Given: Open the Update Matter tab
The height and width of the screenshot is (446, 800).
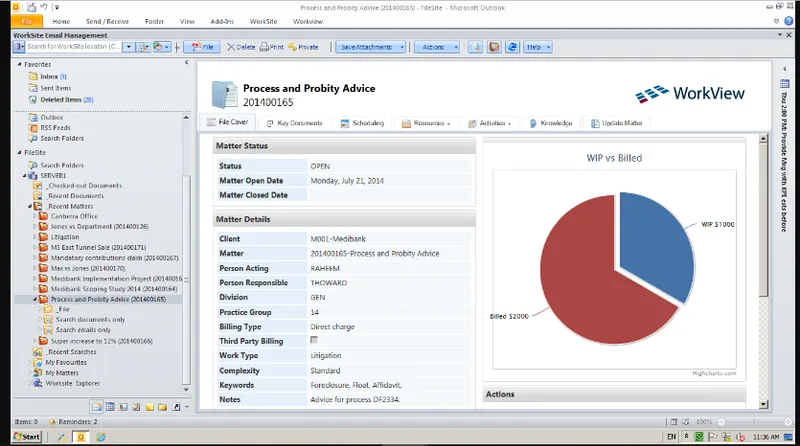Looking at the screenshot, I should [616, 123].
